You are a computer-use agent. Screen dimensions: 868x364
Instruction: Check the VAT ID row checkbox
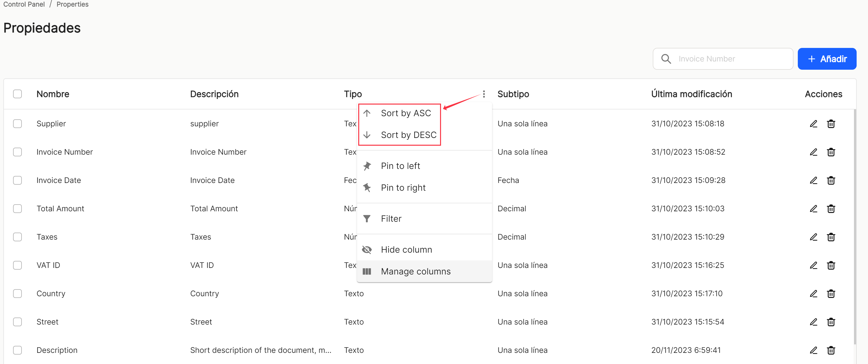17,265
